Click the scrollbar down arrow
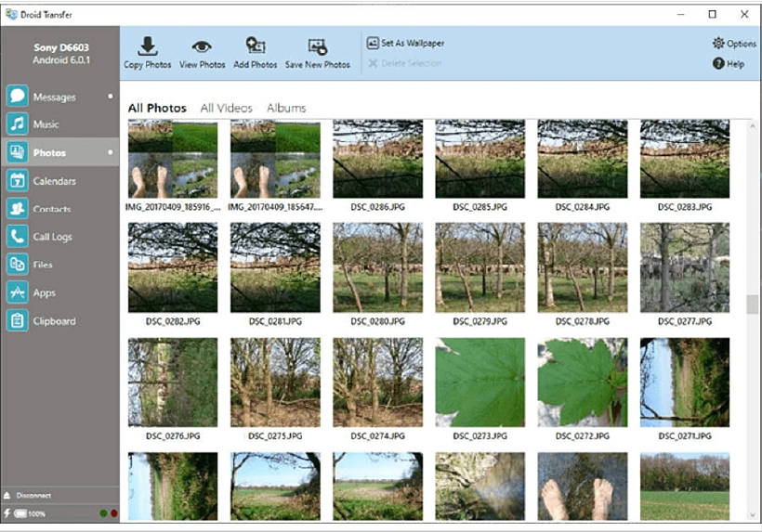The image size is (762, 532). click(753, 514)
